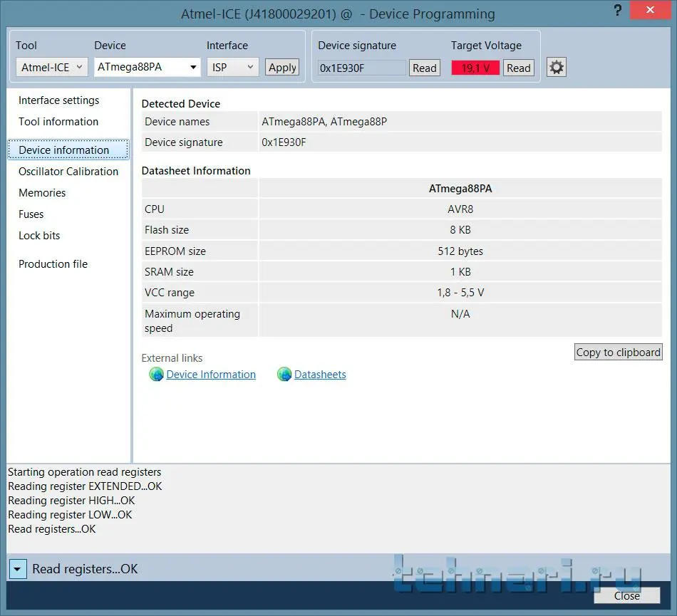This screenshot has width=677, height=616.
Task: Open the Datasheets external link
Action: tap(320, 375)
